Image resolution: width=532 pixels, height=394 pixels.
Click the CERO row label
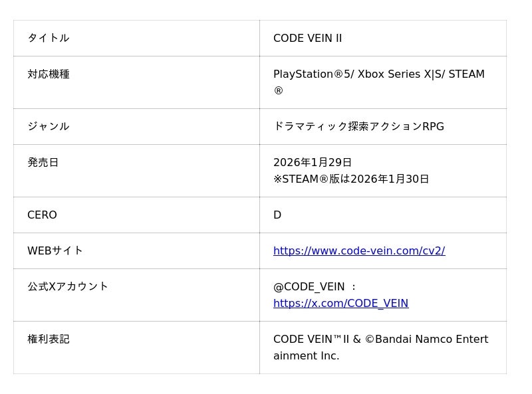[x=42, y=215]
